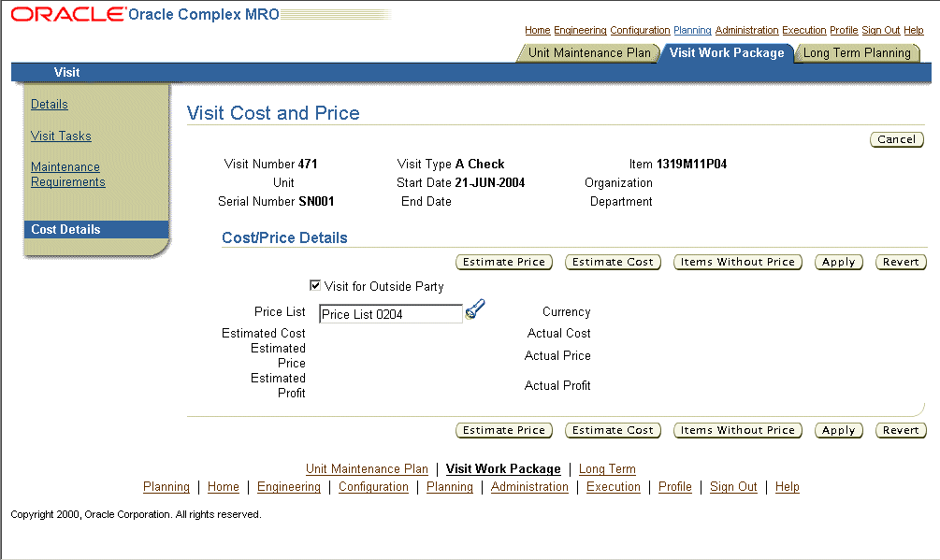Image resolution: width=940 pixels, height=560 pixels.
Task: Click the lower Items Without Price button
Action: (x=737, y=430)
